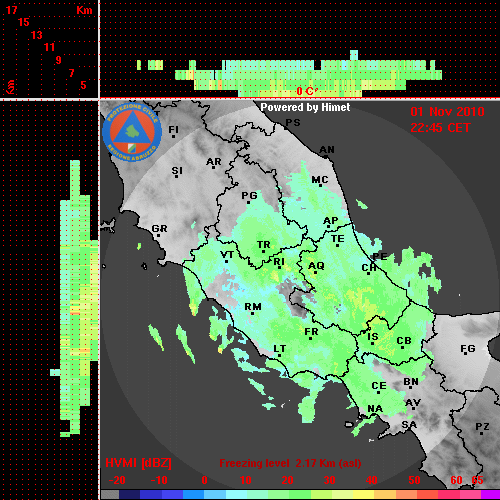
Task: Click the CE city label
Action: point(379,386)
